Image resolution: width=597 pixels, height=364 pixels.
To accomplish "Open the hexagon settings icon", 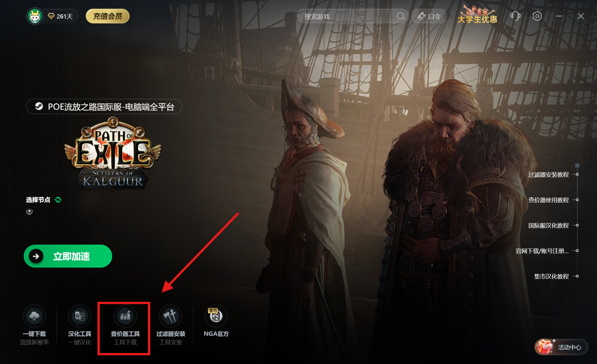I will tap(537, 16).
